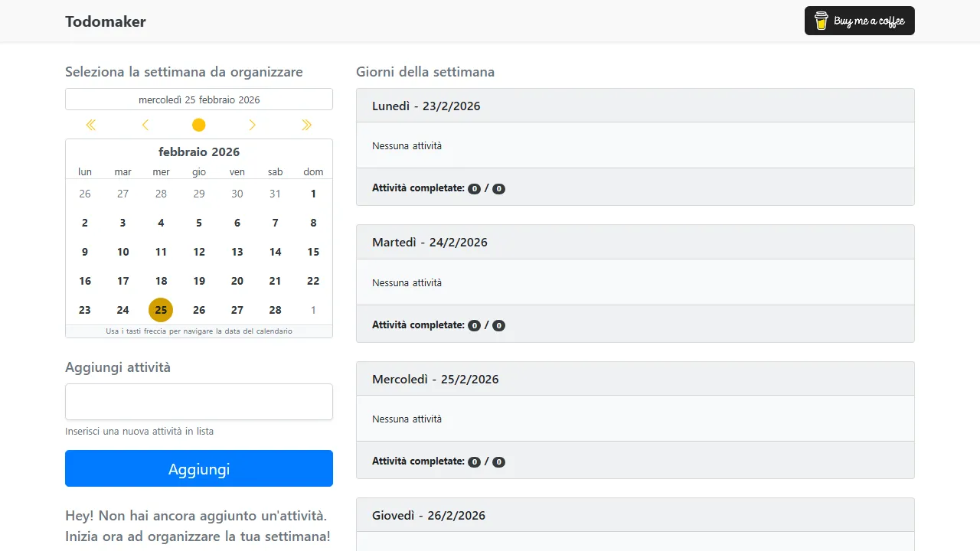Click the total-count badge on Martedì card
The image size is (980, 551).
498,324
